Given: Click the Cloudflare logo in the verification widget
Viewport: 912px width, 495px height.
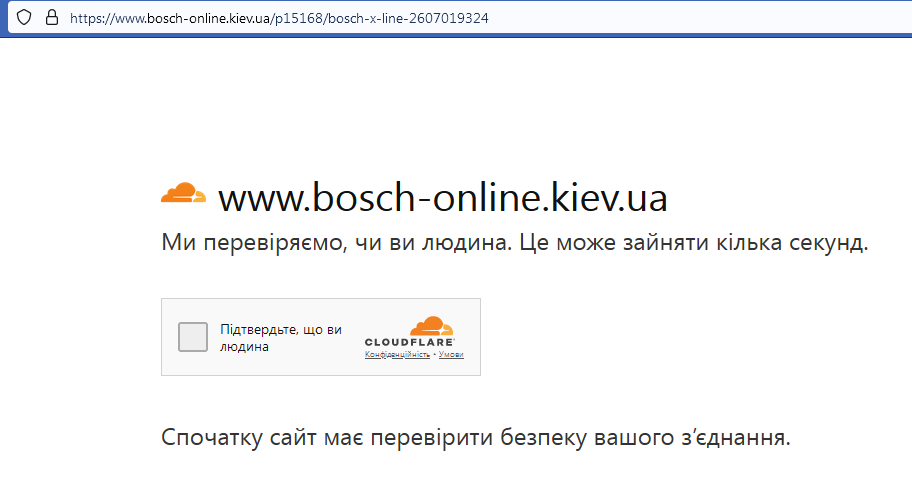Looking at the screenshot, I should [409, 332].
